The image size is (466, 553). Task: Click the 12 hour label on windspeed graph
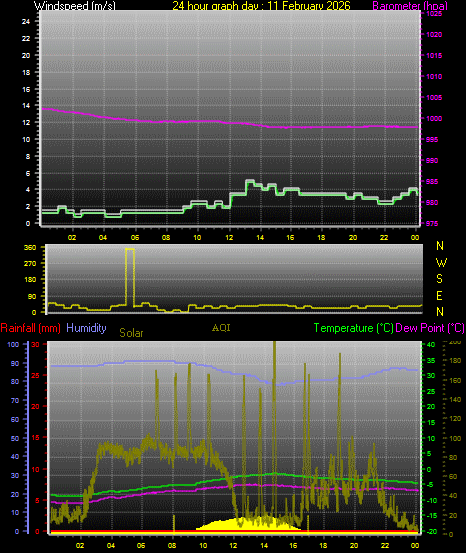[229, 237]
